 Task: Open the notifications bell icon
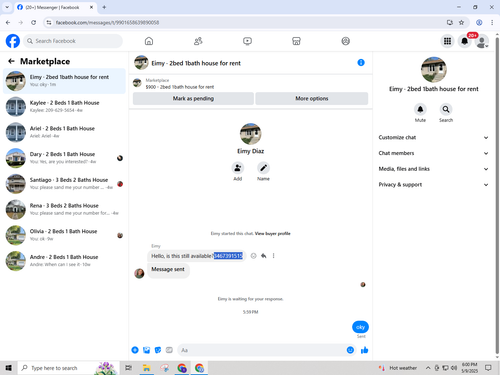(464, 41)
